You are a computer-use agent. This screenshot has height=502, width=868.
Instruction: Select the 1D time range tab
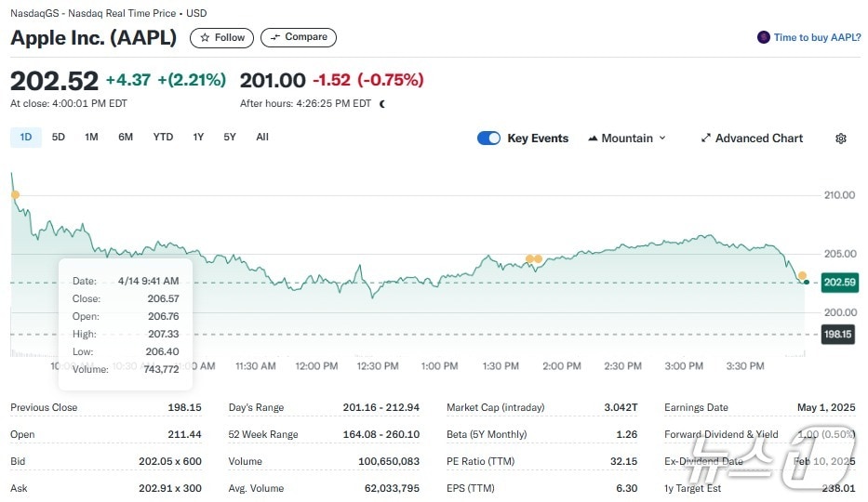tap(26, 138)
